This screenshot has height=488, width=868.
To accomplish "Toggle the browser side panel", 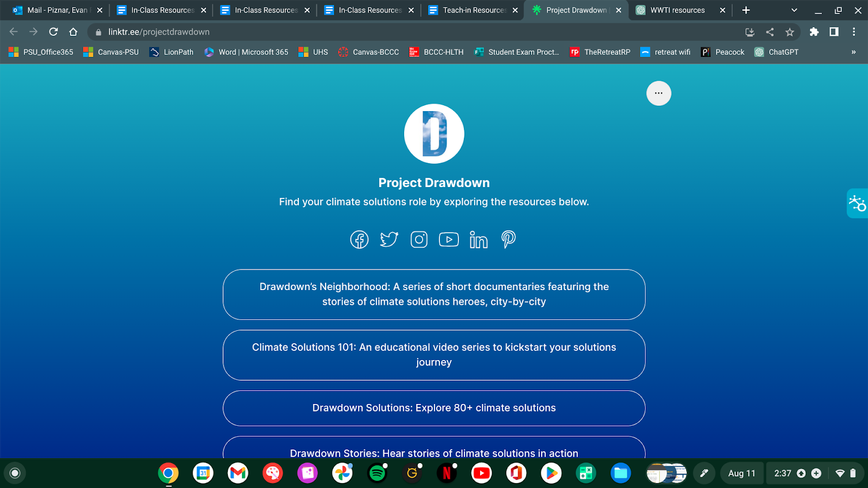I will (834, 32).
